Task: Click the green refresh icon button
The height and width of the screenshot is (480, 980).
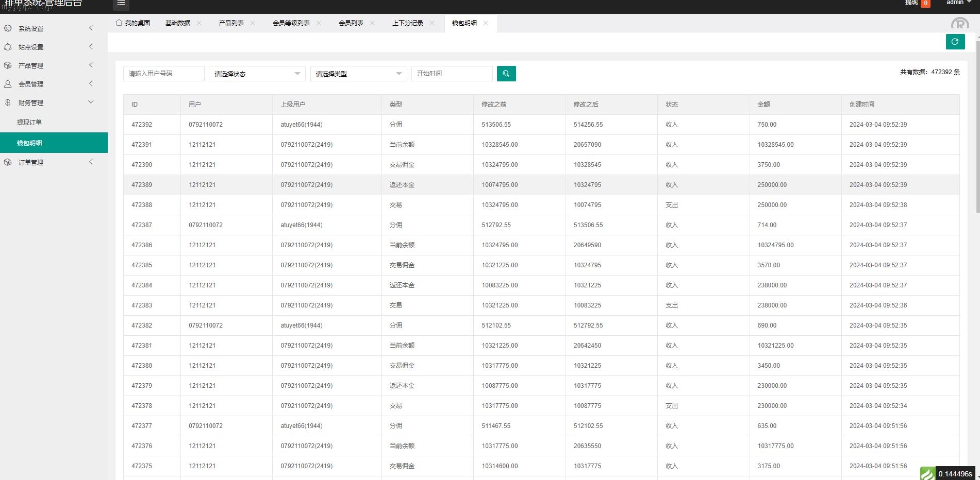Action: pos(955,42)
